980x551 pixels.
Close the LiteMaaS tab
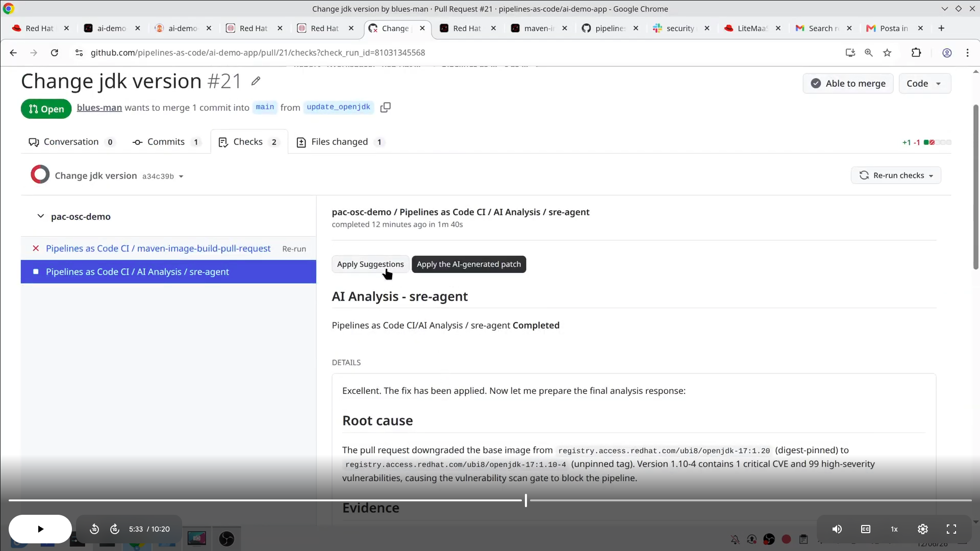coord(778,28)
